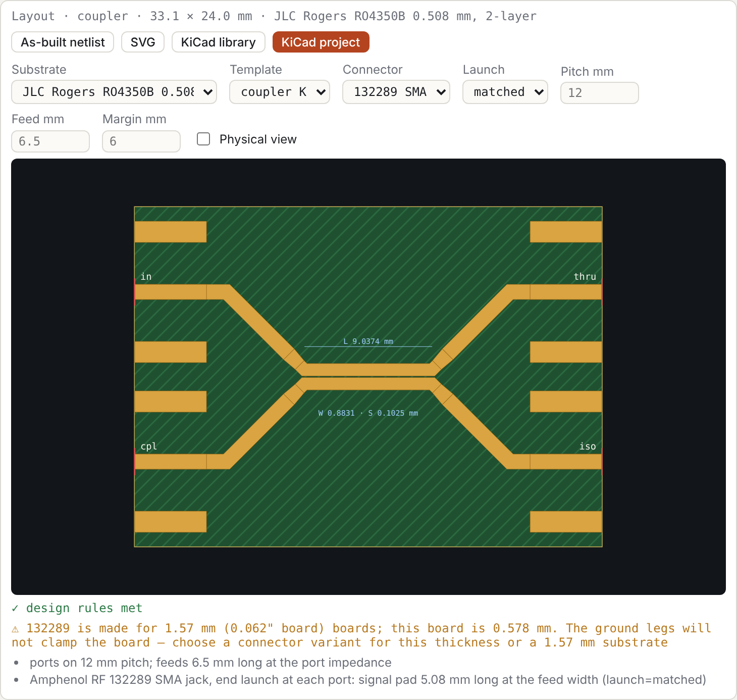Expand the Template coupler K selector
The width and height of the screenshot is (737, 700).
pyautogui.click(x=280, y=92)
